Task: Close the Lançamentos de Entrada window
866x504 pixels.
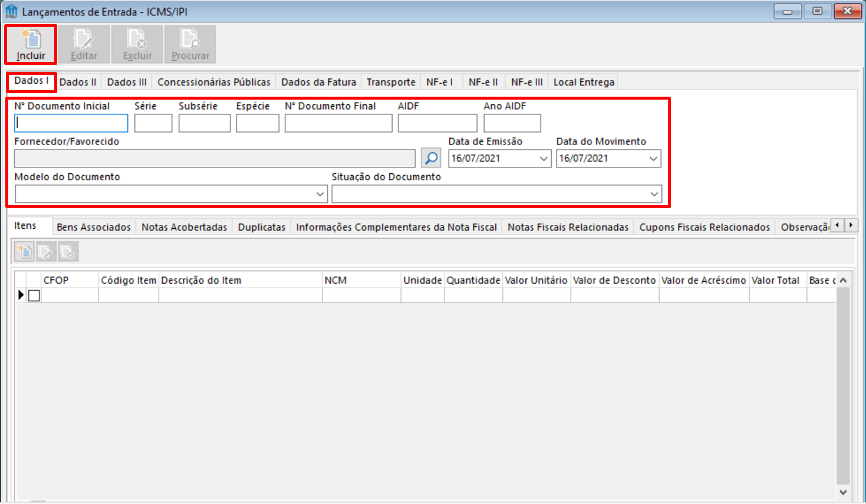Action: 847,11
